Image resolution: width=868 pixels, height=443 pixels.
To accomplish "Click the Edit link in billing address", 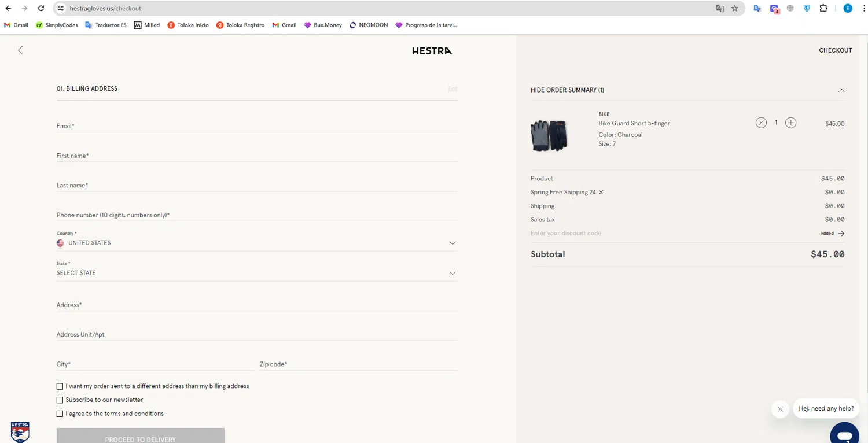I will [x=453, y=89].
